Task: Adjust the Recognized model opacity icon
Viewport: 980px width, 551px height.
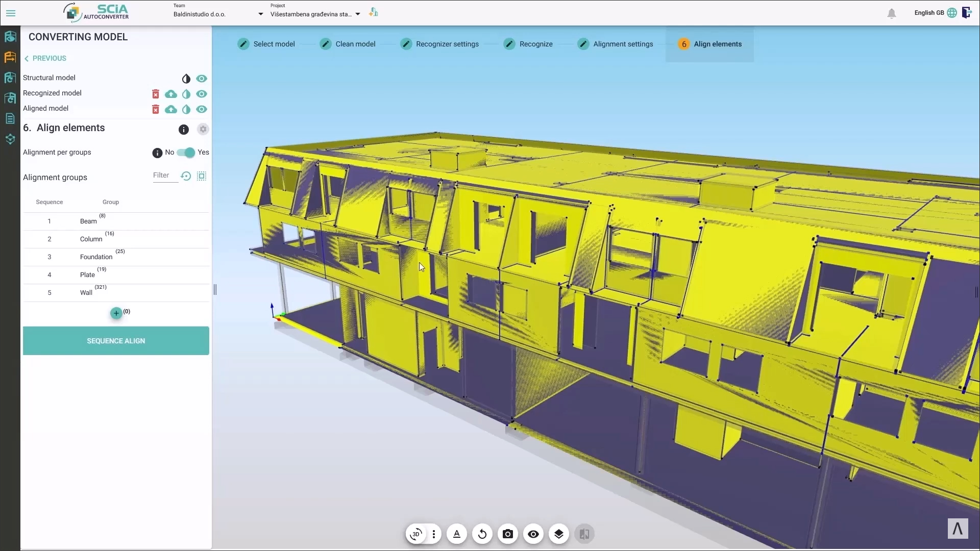Action: click(186, 94)
